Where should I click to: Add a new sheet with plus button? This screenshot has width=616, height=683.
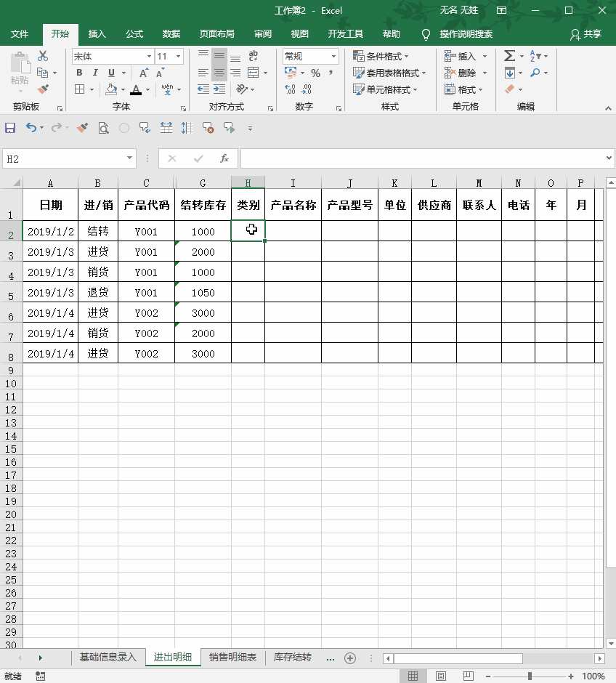click(x=350, y=658)
